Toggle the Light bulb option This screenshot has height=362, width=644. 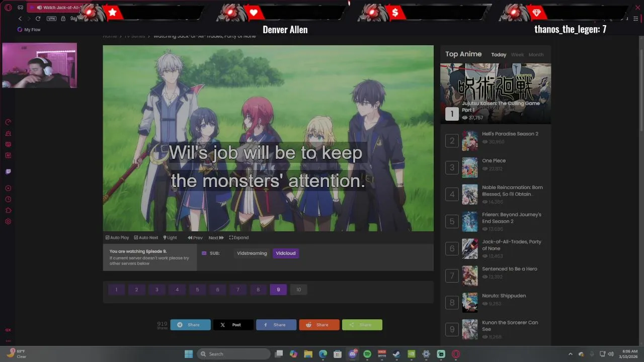(x=170, y=238)
